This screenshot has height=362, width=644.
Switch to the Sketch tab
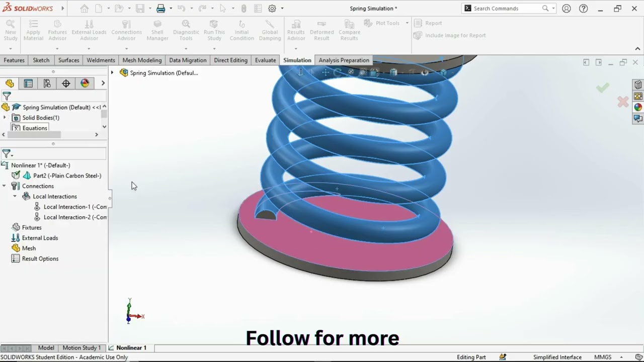click(41, 60)
